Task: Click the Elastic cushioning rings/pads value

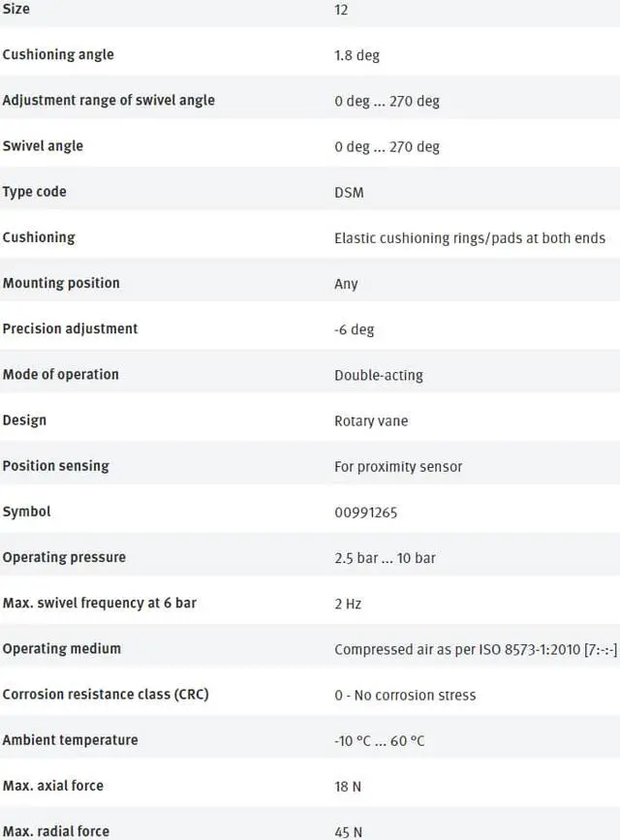Action: pyautogui.click(x=470, y=238)
